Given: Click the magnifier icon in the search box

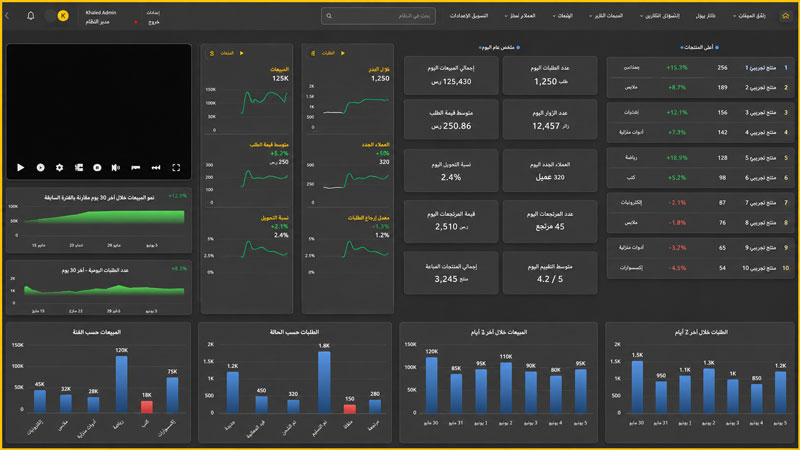Looking at the screenshot, I should click(x=329, y=16).
